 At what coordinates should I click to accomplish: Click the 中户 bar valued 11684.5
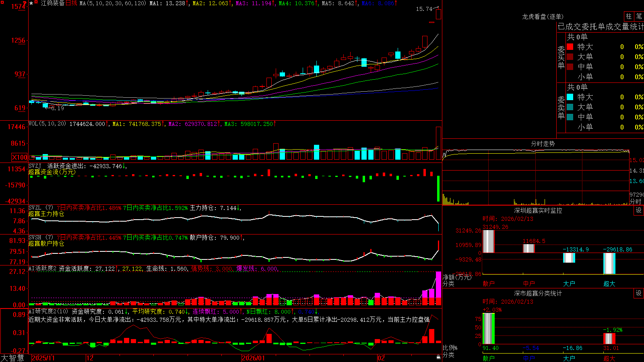pyautogui.click(x=528, y=248)
